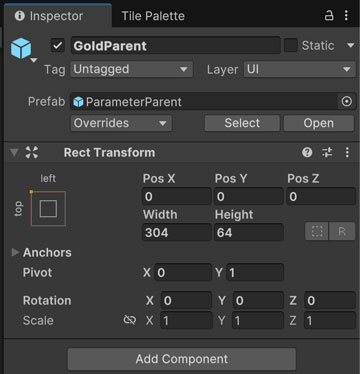Open the Layer UI dropdown
This screenshot has height=374, width=360.
click(x=300, y=69)
